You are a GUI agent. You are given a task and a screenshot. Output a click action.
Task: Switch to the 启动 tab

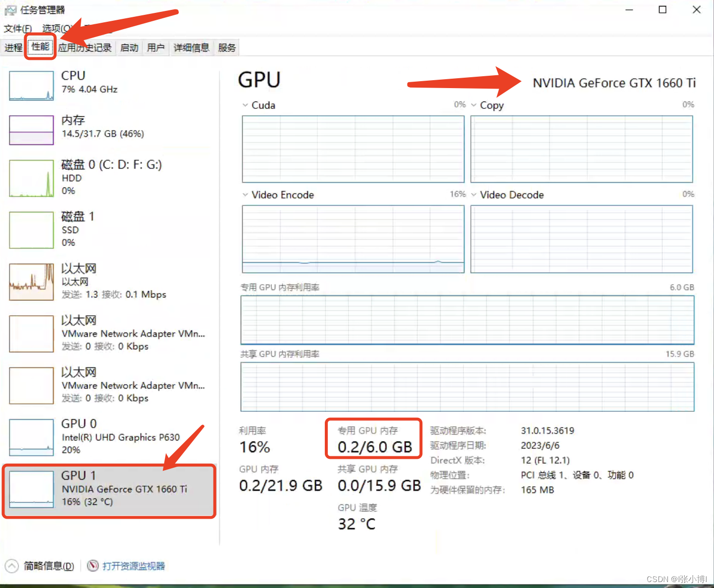[x=129, y=48]
